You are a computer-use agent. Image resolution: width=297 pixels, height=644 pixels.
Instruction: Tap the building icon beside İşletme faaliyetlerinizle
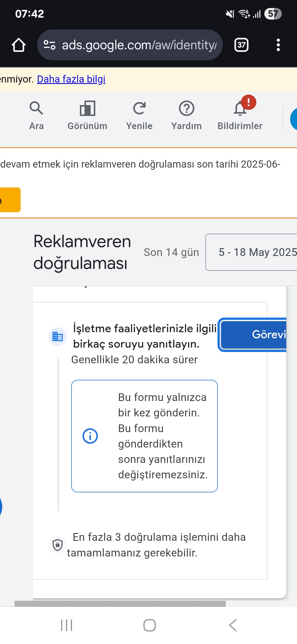[57, 336]
